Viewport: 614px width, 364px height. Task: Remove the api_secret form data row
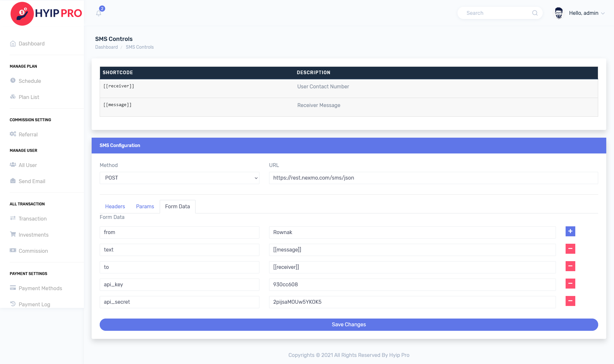(x=570, y=301)
